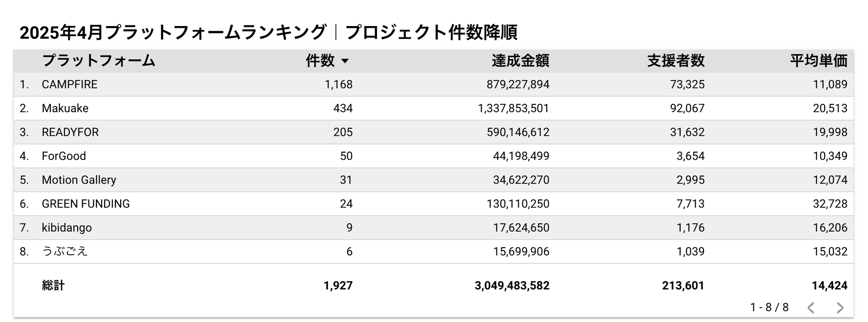868x322 pixels.
Task: Select the GREEN FUNDING row
Action: pyautogui.click(x=85, y=204)
